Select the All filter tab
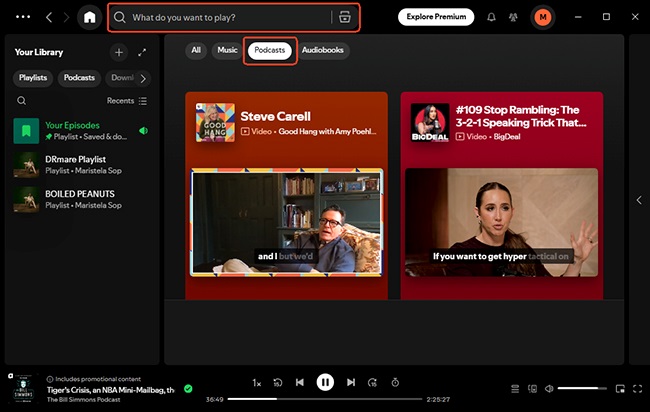This screenshot has width=650, height=412. pyautogui.click(x=196, y=51)
